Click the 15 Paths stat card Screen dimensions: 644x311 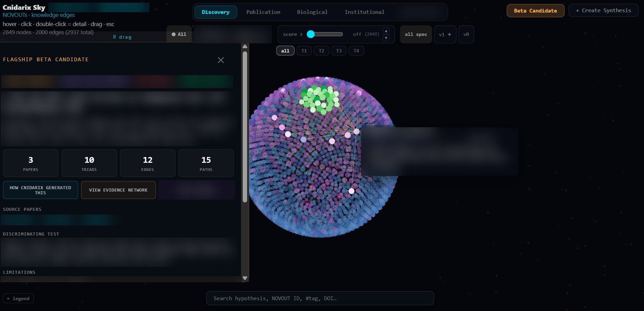[206, 163]
